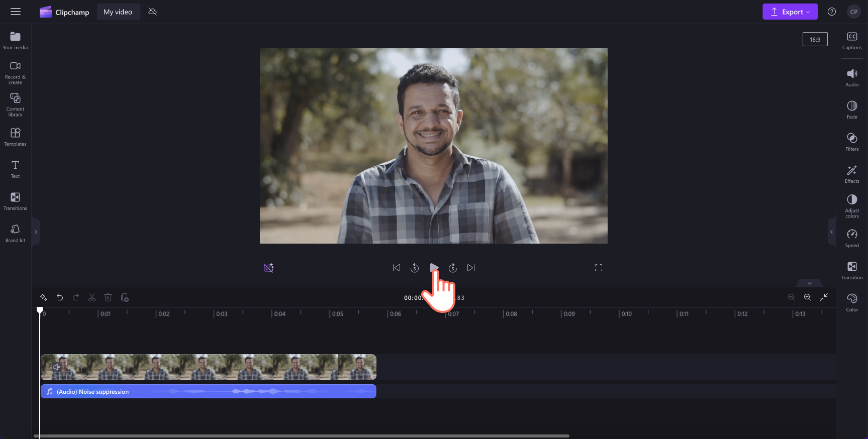Open Color properties panel
This screenshot has height=439, width=868.
point(852,303)
